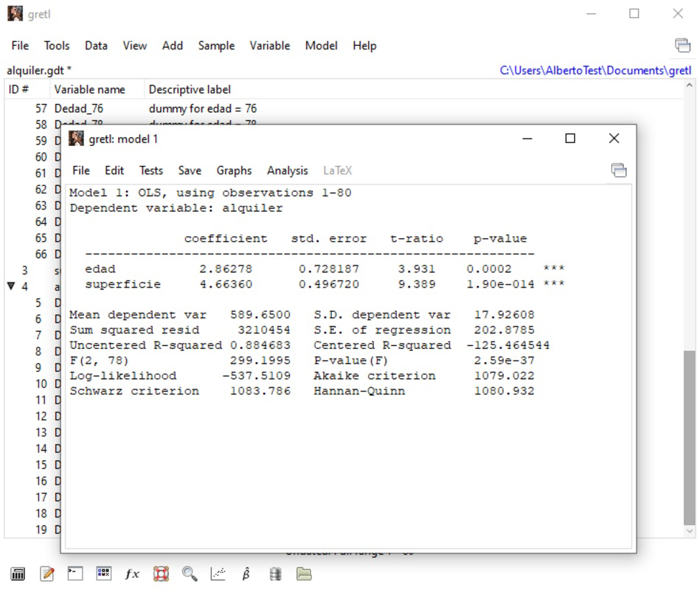Select variable row with ID 19

[x=32, y=530]
